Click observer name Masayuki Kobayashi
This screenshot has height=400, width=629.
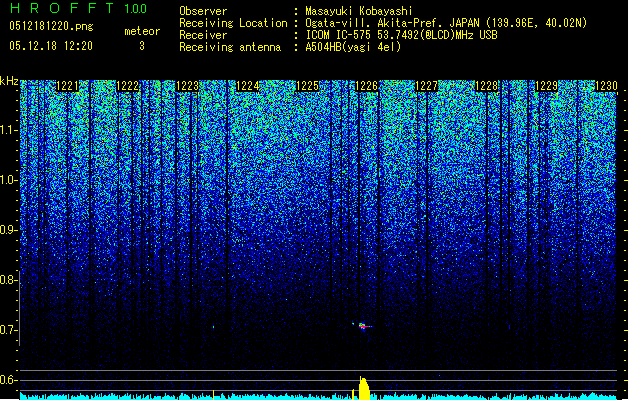[x=359, y=11]
